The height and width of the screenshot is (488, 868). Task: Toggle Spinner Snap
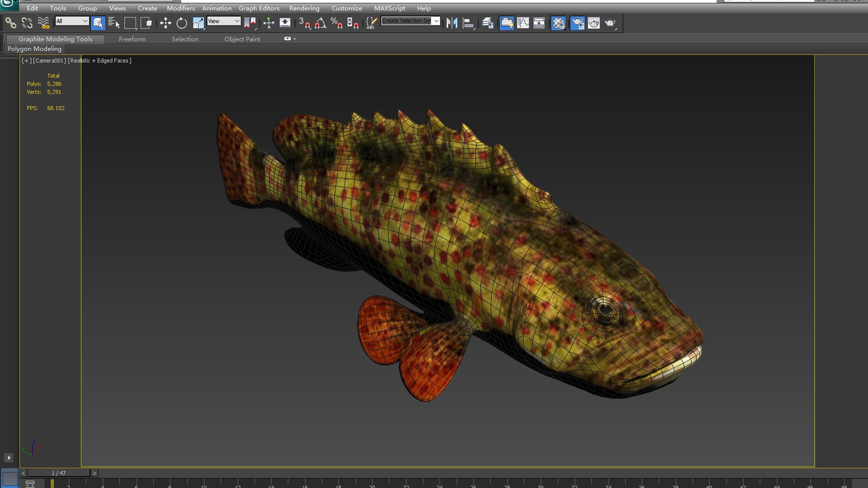[x=353, y=23]
